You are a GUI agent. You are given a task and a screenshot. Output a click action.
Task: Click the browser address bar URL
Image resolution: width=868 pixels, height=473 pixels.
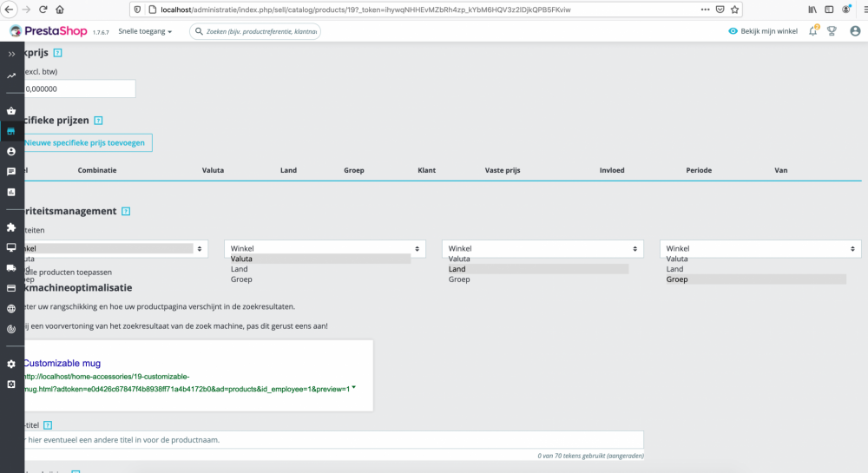coord(365,10)
